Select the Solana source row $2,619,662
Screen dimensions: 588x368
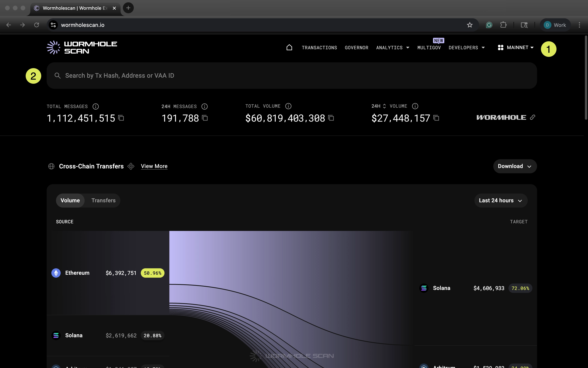click(108, 335)
